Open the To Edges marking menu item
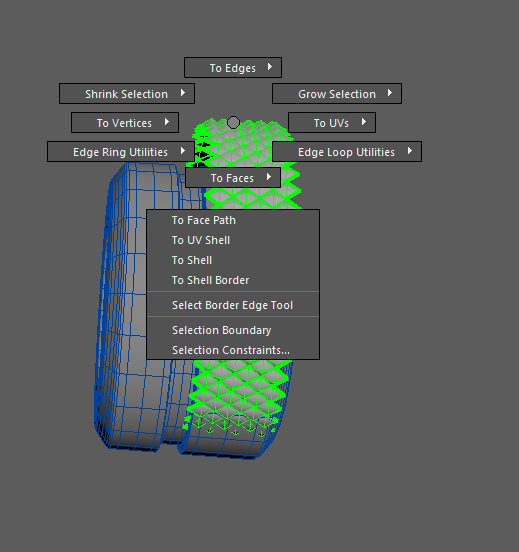Screen dimensions: 519x552 (233, 68)
